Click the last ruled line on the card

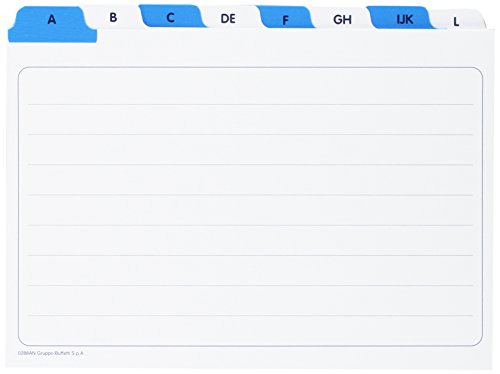tap(250, 315)
